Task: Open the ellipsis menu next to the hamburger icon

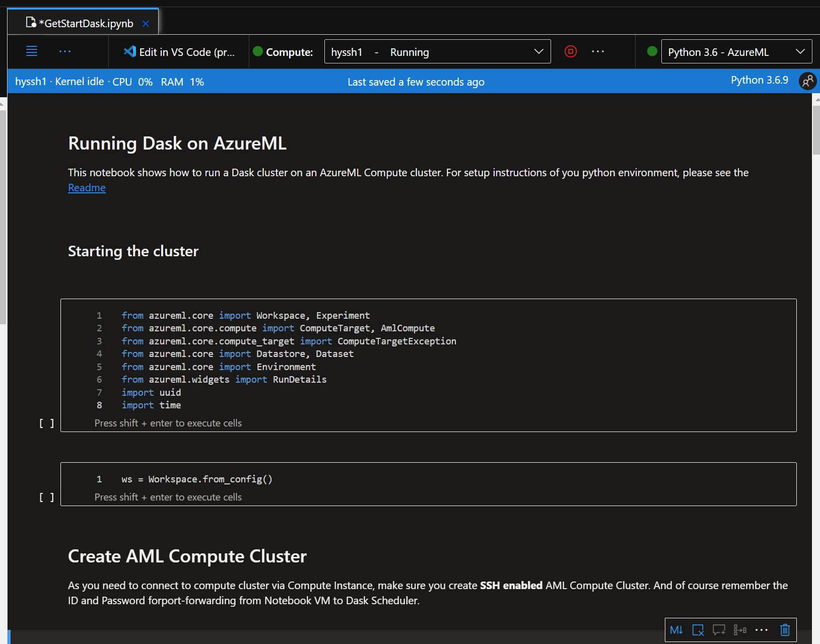Action: [x=65, y=51]
